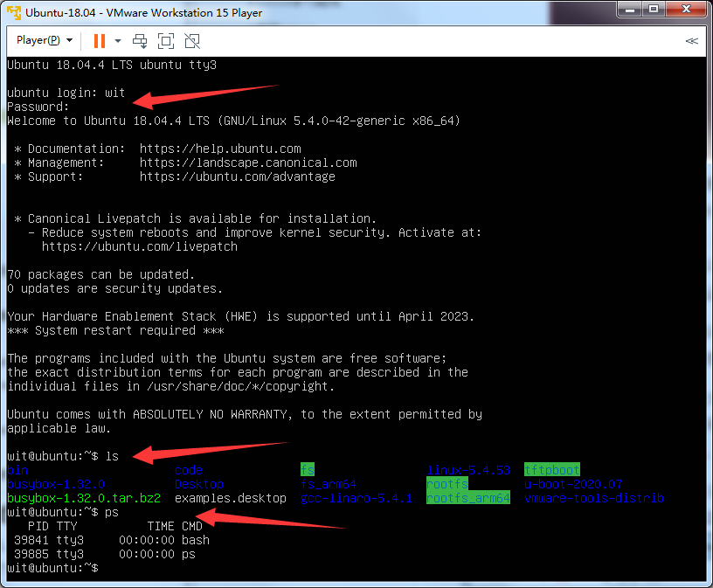This screenshot has width=713, height=588.
Task: Click 'Desktop' directory name
Action: 199,484
